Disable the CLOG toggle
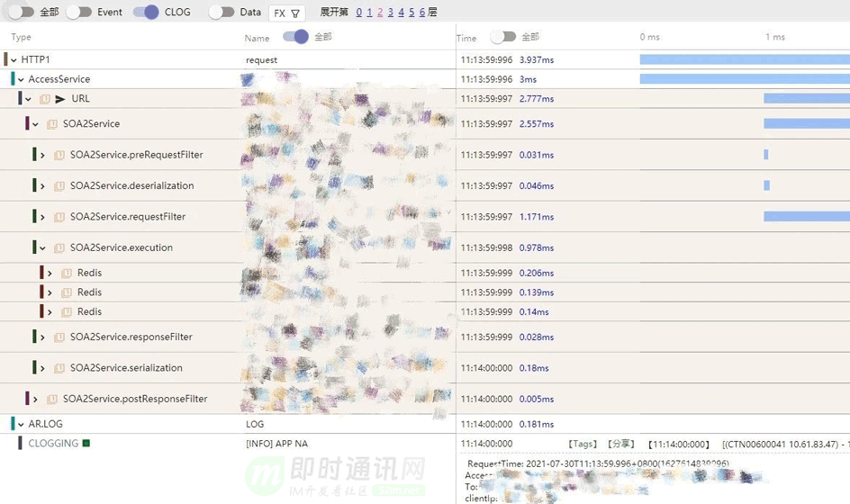 pyautogui.click(x=146, y=12)
